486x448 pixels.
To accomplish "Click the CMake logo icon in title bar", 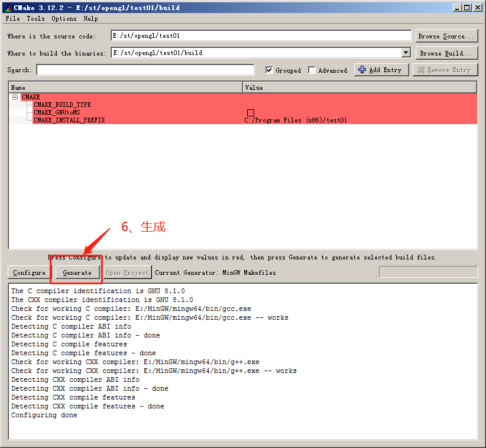I will [x=8, y=8].
